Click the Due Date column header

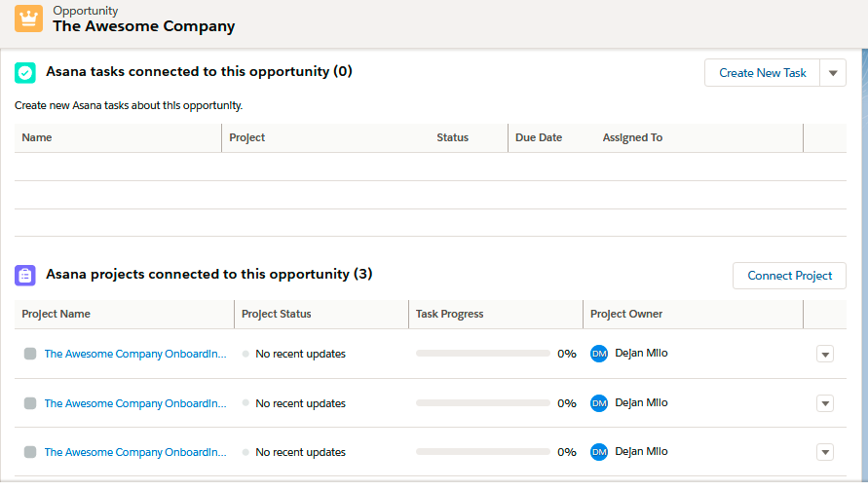pyautogui.click(x=539, y=137)
